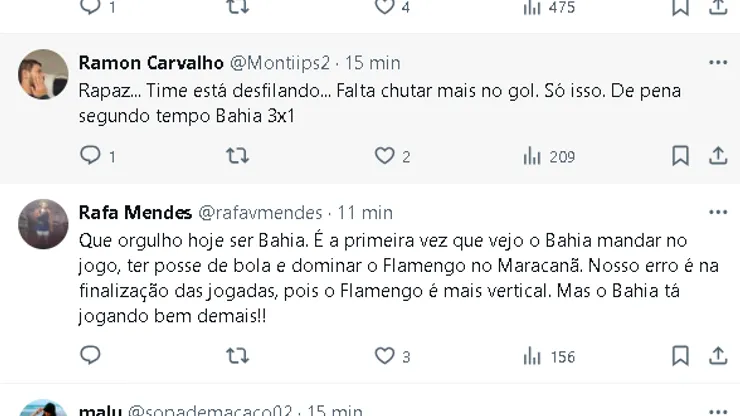This screenshot has height=416, width=740.
Task: Retweet Rafa Mendes's post
Action: point(237,355)
